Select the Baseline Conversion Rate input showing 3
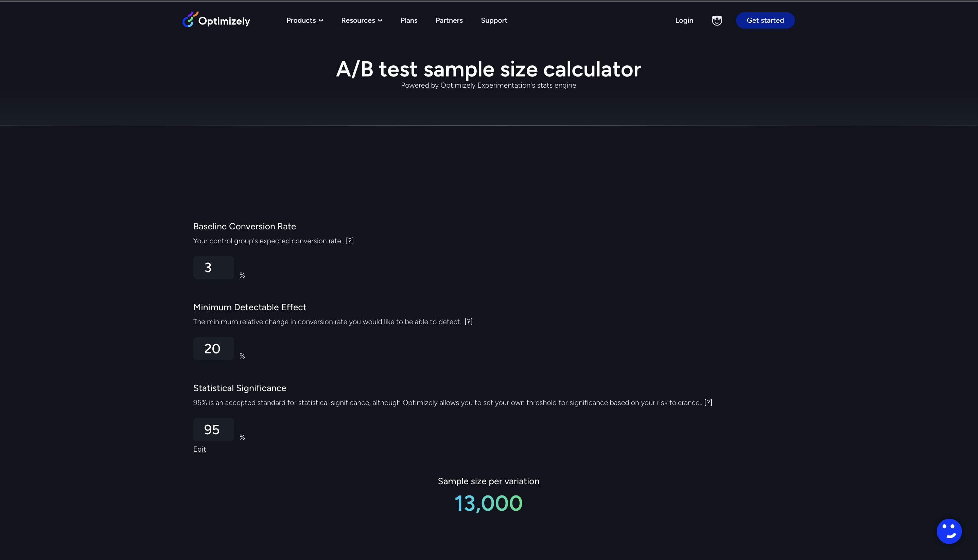 coord(213,267)
